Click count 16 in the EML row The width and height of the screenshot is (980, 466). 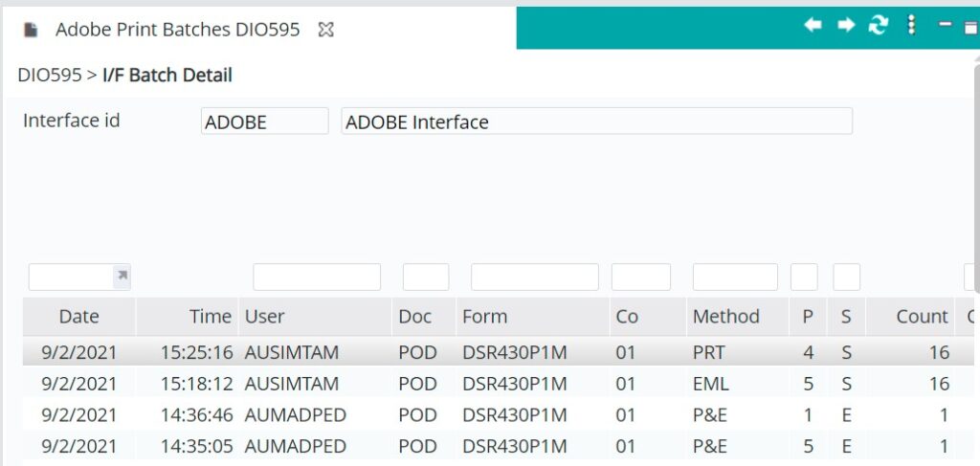[939, 384]
